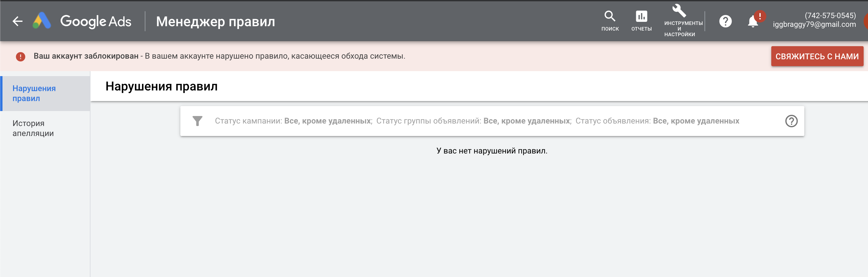The width and height of the screenshot is (868, 277).
Task: Select the Нарушения правил sidebar tab
Action: click(46, 93)
